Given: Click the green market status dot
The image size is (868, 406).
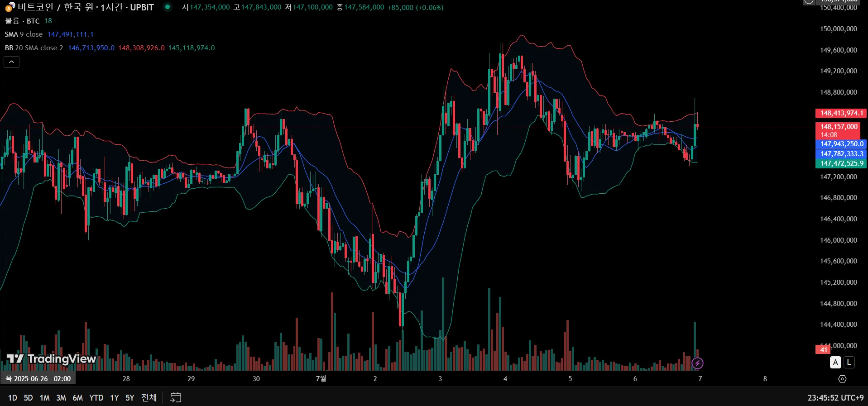Looking at the screenshot, I should [168, 7].
